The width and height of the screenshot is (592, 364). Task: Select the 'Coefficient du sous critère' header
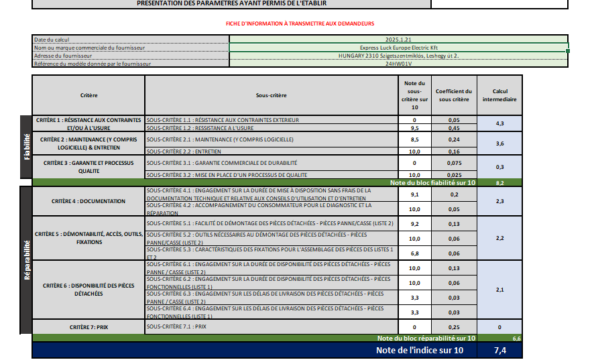point(454,96)
